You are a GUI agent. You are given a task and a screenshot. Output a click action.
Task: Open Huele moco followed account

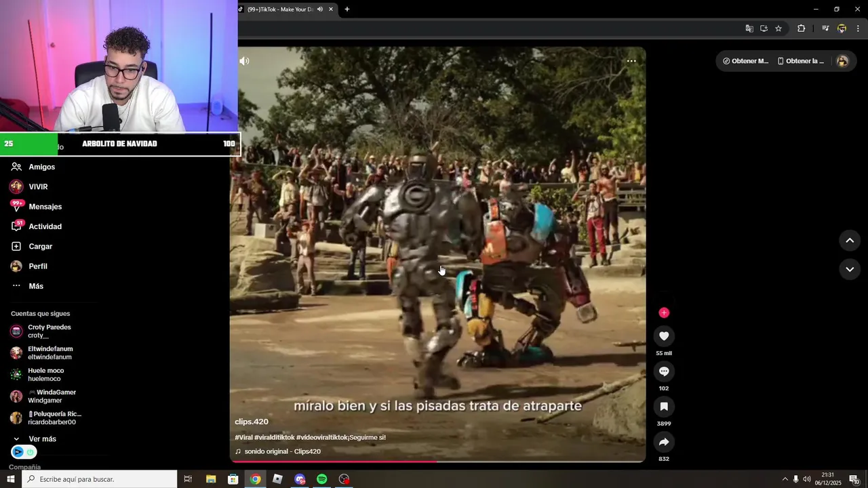(x=47, y=375)
